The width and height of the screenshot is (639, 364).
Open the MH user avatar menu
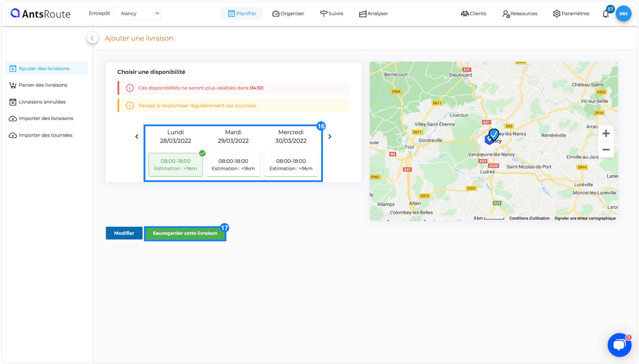[x=624, y=14]
